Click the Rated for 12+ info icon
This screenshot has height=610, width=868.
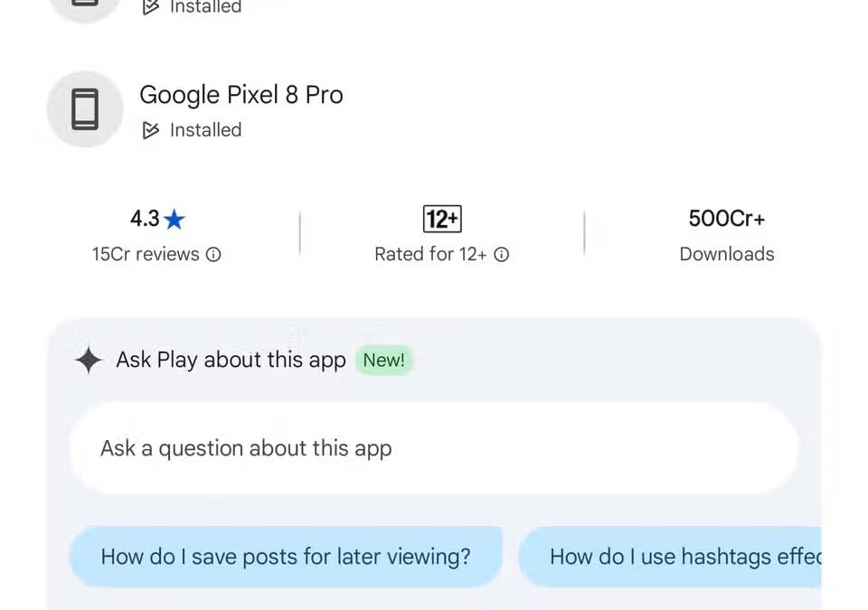pyautogui.click(x=501, y=255)
